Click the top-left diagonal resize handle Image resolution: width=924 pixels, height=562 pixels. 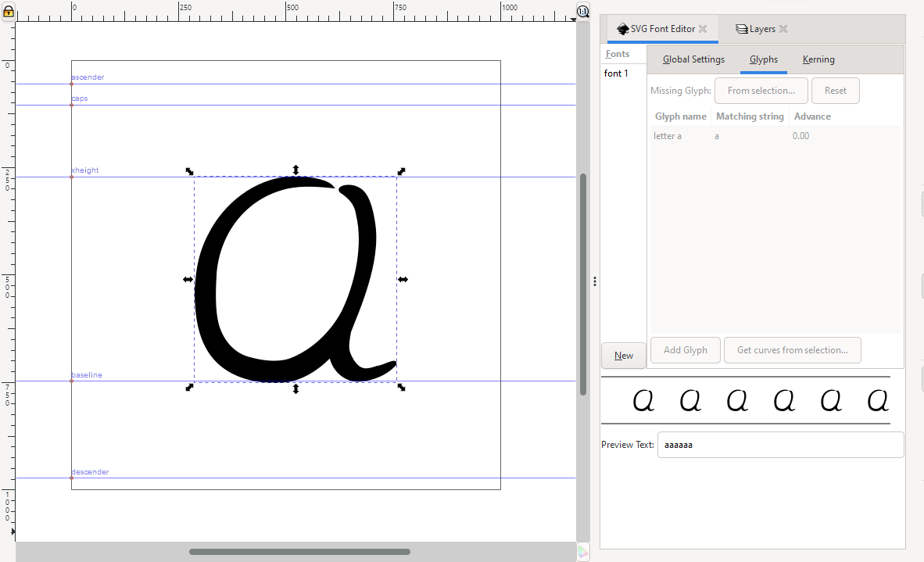click(x=189, y=171)
